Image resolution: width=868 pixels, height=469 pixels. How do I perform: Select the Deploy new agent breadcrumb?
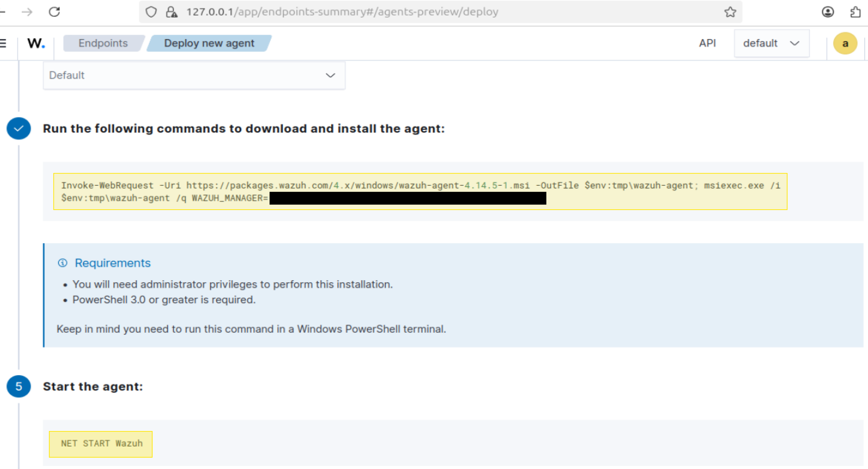[x=209, y=43]
